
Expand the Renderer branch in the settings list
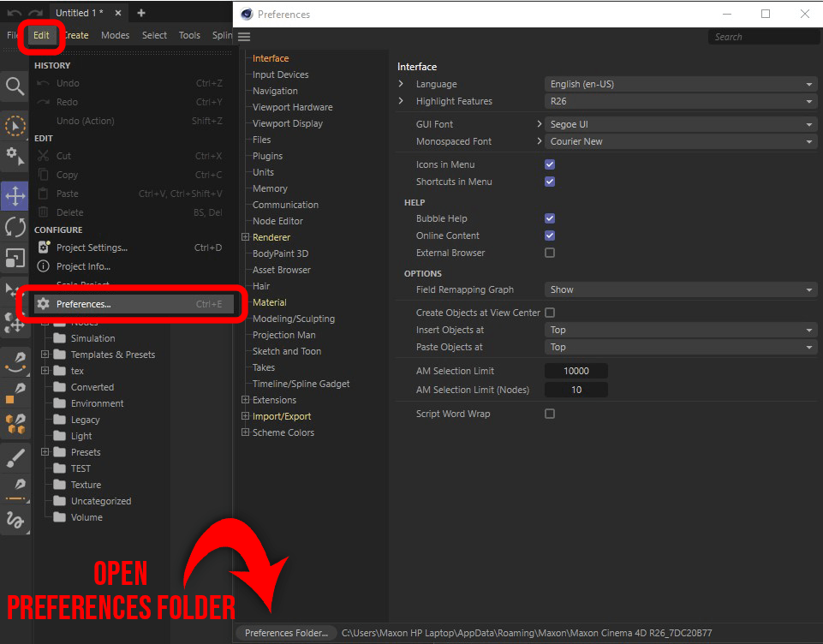pyautogui.click(x=245, y=236)
